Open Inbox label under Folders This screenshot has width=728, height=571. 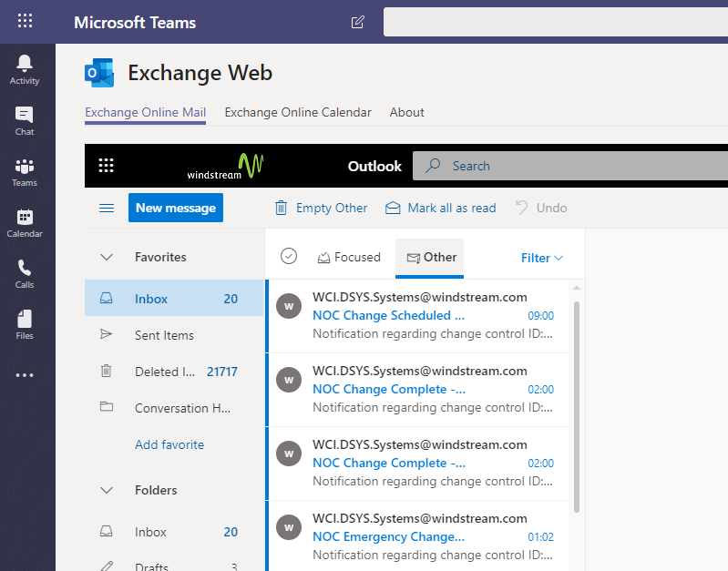click(x=150, y=532)
